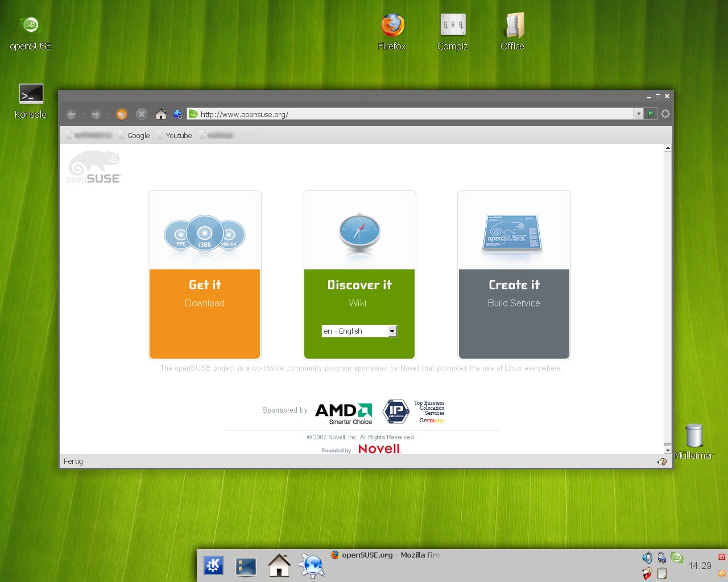The image size is (728, 582).
Task: Reload the page with the orange button
Action: pos(122,114)
